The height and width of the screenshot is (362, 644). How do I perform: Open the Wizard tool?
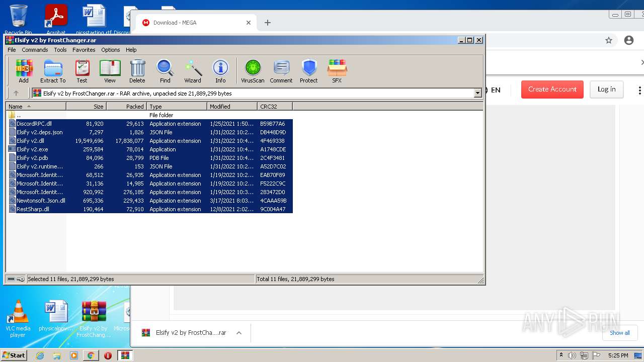click(193, 71)
